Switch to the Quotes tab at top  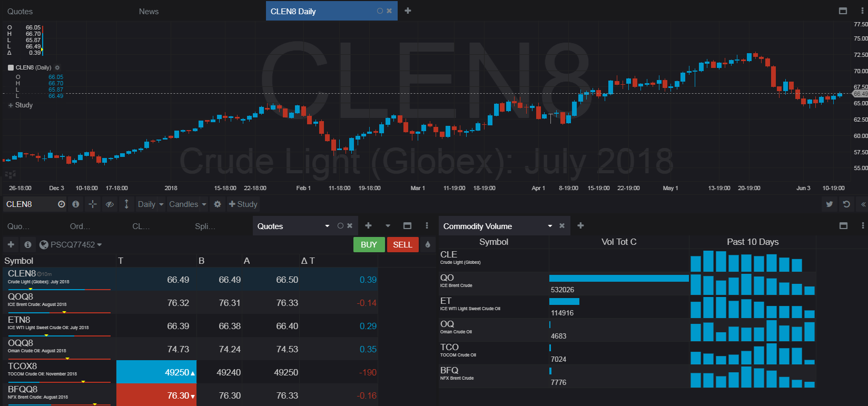click(20, 11)
